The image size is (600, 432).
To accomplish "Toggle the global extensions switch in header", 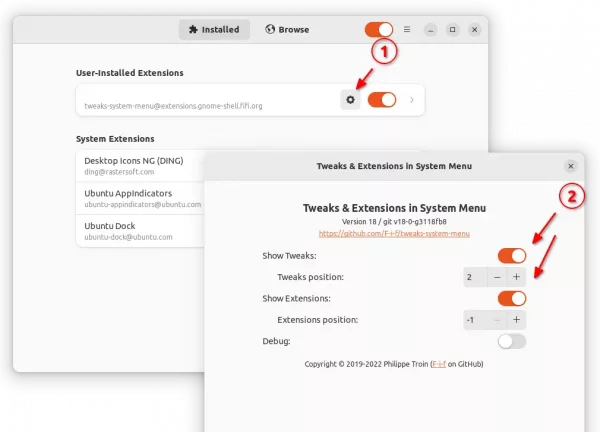I will (379, 29).
